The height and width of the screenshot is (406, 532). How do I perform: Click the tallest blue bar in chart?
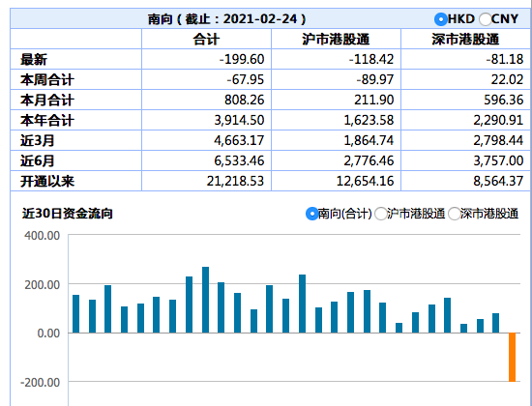(205, 300)
